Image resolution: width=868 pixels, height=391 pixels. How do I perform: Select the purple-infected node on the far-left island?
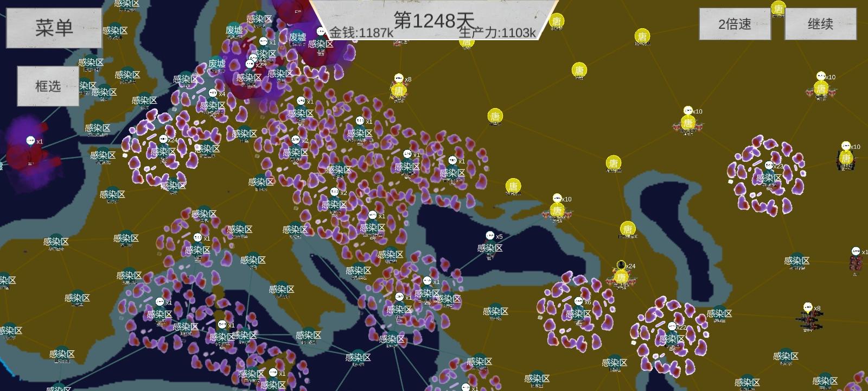pyautogui.click(x=30, y=154)
